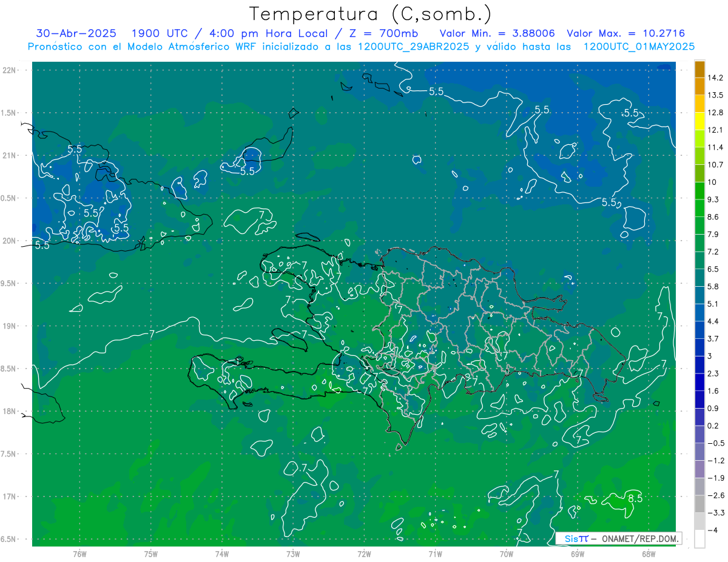Select the '1200UTC_01MAY2025' valid-until timestamp
Image resolution: width=728 pixels, height=562 pixels.
(x=639, y=46)
